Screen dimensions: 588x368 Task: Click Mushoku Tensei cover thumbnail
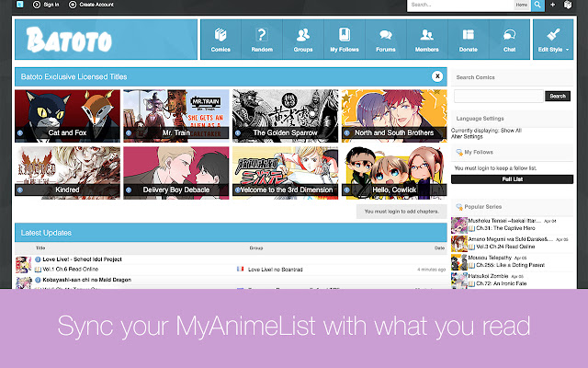pos(459,225)
